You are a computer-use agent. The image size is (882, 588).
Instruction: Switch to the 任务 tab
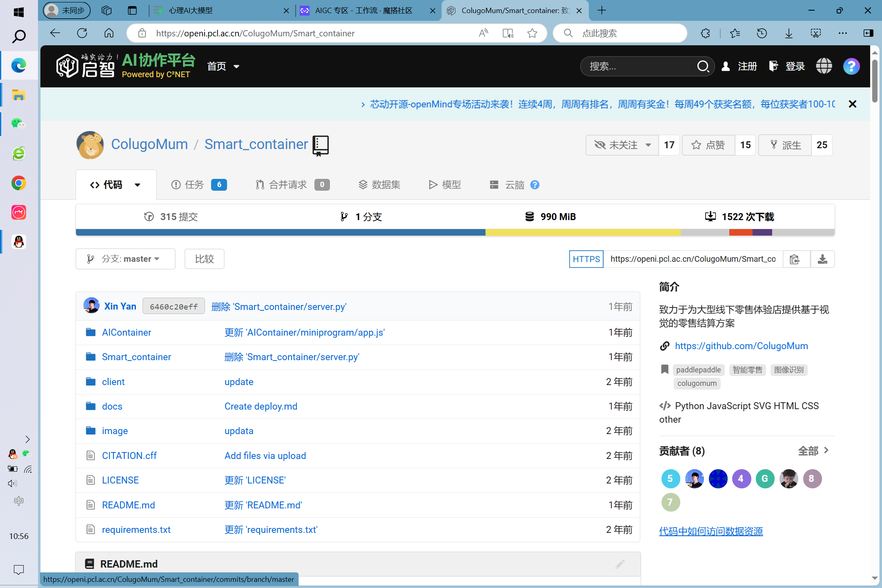click(x=199, y=185)
